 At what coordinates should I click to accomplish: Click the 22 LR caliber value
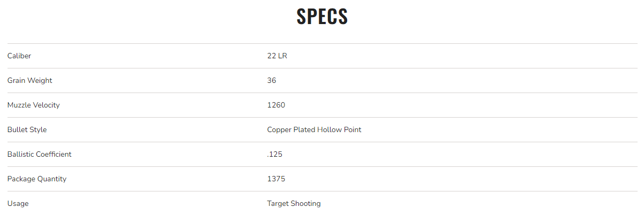pyautogui.click(x=277, y=56)
